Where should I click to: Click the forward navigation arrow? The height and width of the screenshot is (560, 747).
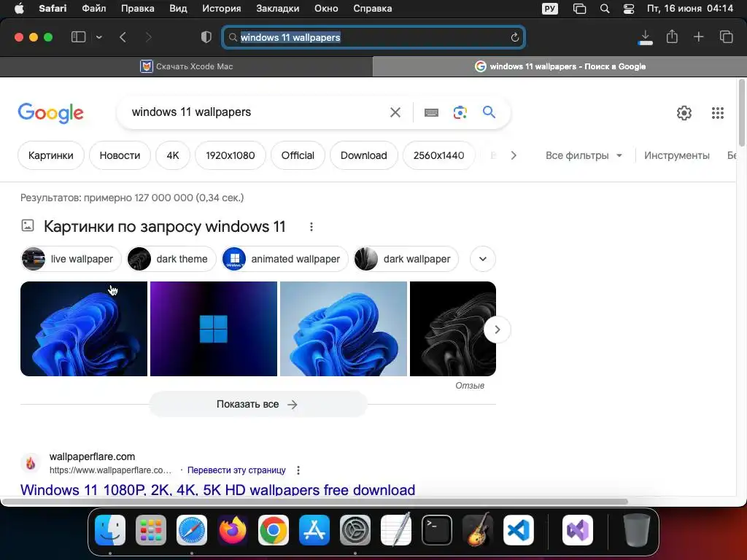tap(148, 37)
